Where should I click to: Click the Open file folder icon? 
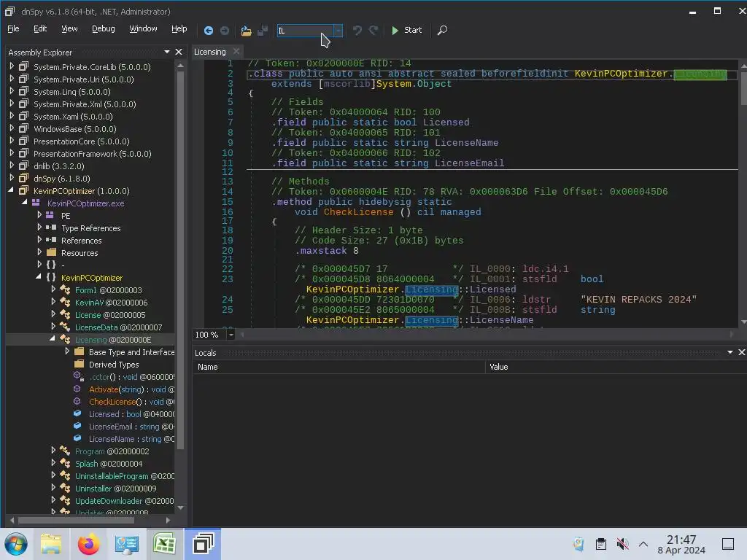click(x=246, y=31)
